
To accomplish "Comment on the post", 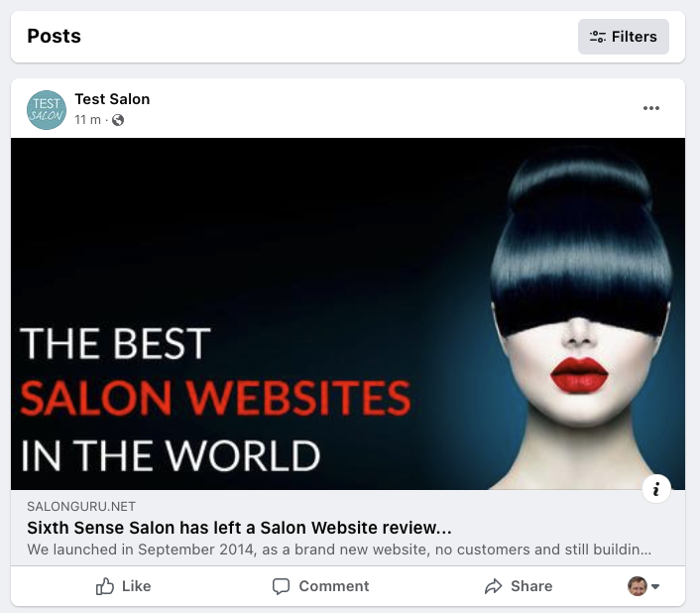I will click(x=320, y=586).
